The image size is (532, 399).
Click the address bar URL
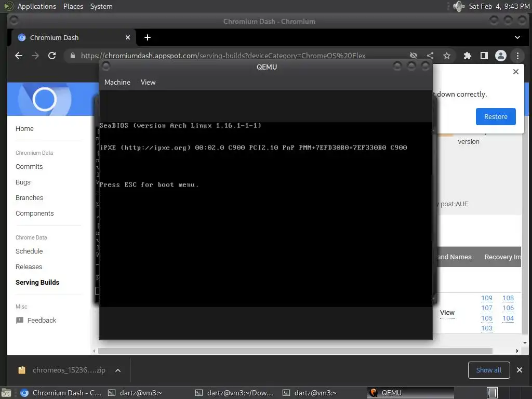tap(223, 56)
